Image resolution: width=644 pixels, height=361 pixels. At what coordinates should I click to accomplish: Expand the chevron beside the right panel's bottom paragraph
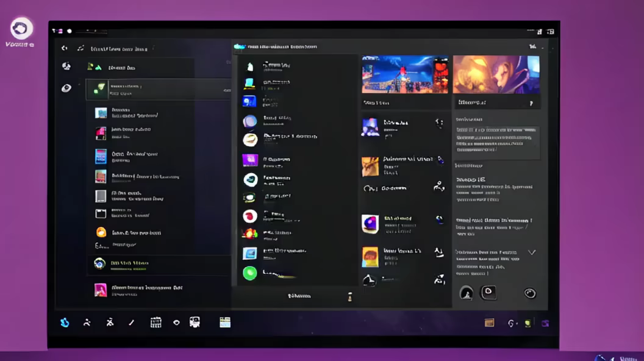[531, 252]
